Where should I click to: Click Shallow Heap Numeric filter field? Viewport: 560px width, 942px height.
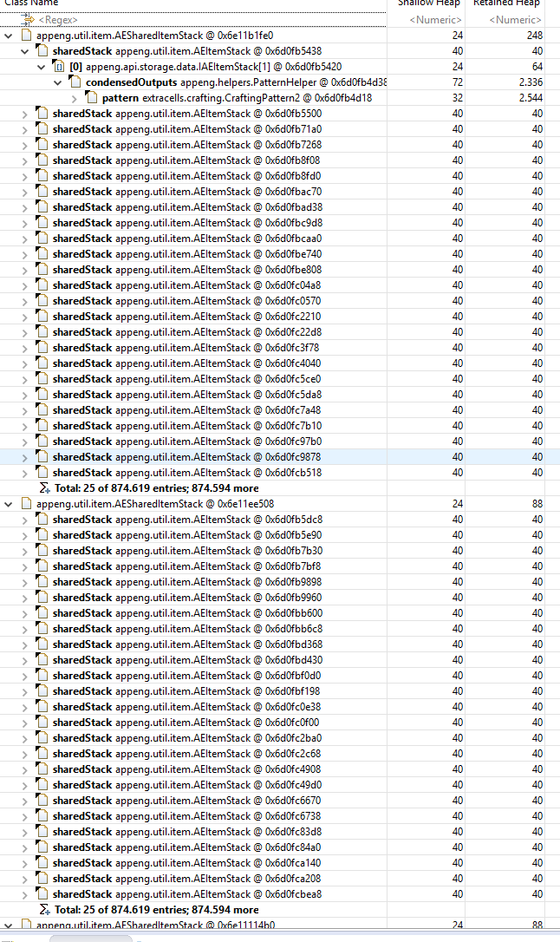pyautogui.click(x=427, y=20)
